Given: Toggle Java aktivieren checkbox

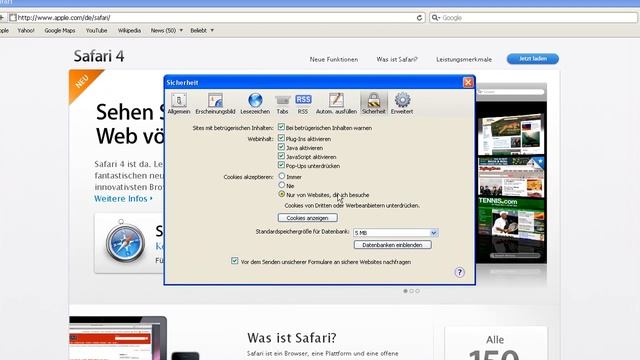Looking at the screenshot, I should click(281, 147).
